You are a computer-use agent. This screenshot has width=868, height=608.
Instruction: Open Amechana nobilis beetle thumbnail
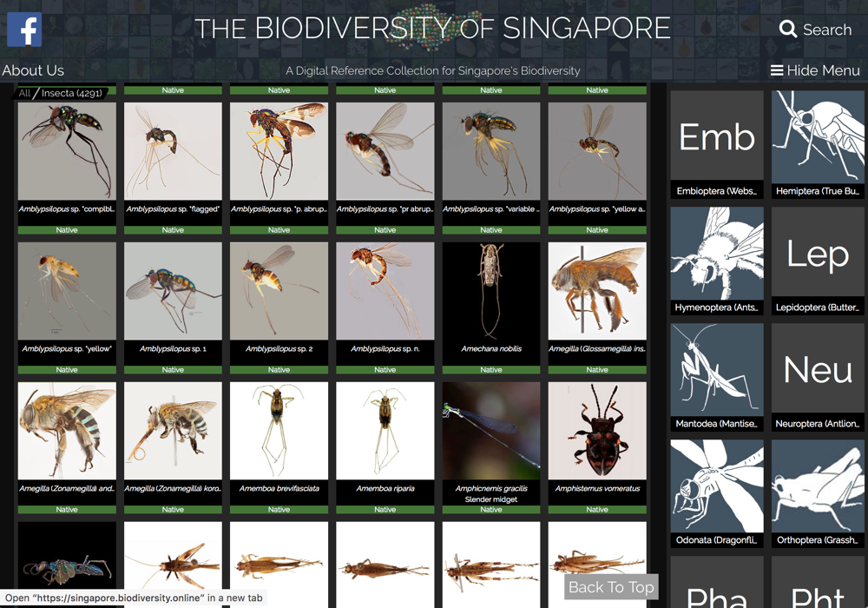pyautogui.click(x=491, y=291)
